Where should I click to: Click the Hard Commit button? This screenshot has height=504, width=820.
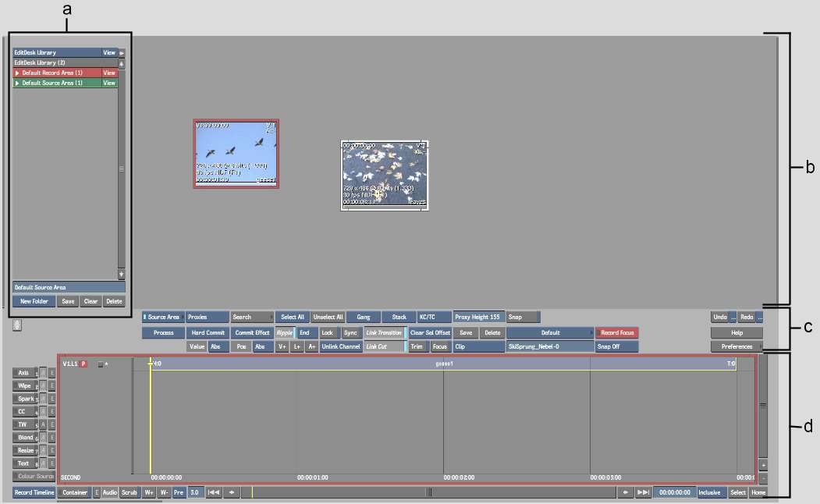208,332
